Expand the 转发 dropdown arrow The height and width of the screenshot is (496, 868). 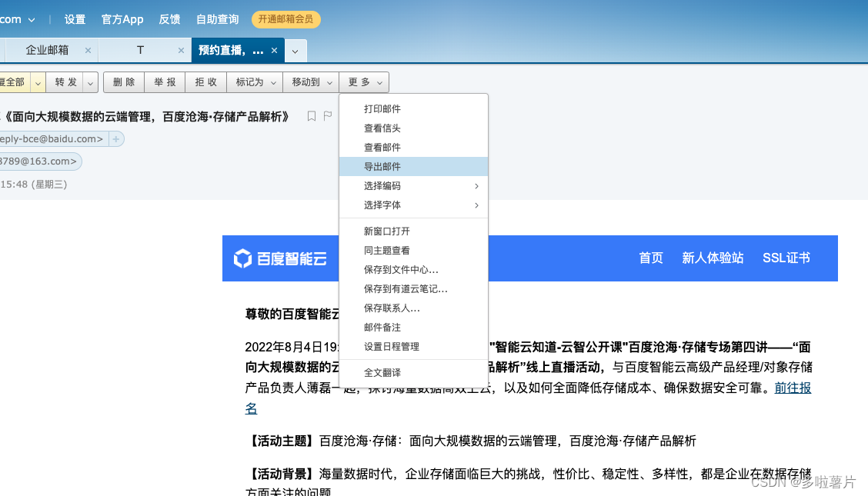pos(90,82)
